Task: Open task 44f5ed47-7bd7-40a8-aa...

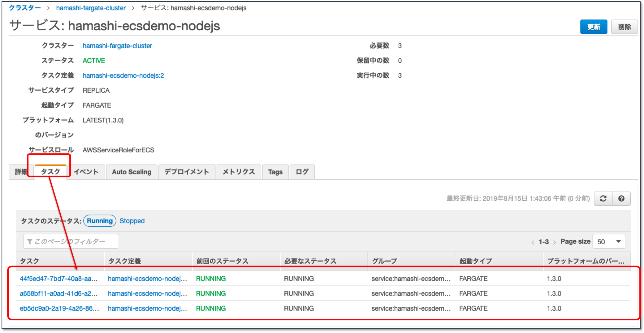Action: (59, 279)
